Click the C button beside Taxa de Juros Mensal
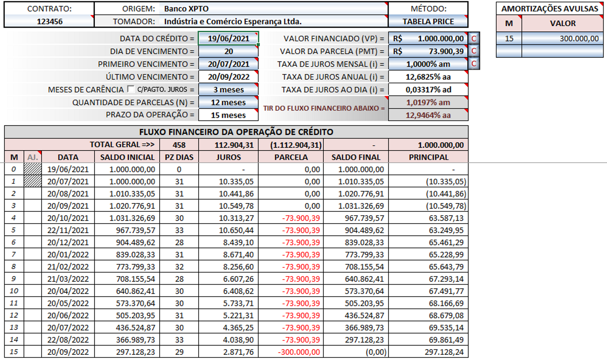This screenshot has height=364, width=607. click(474, 64)
